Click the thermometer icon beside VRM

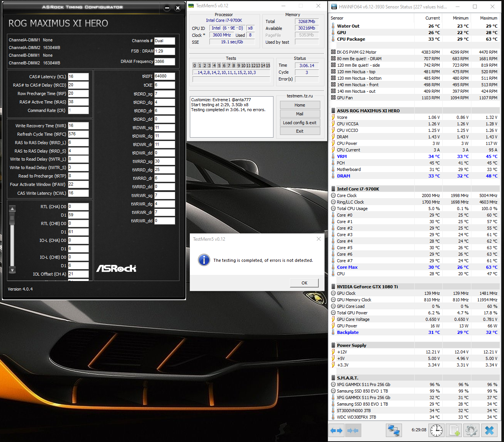point(333,156)
